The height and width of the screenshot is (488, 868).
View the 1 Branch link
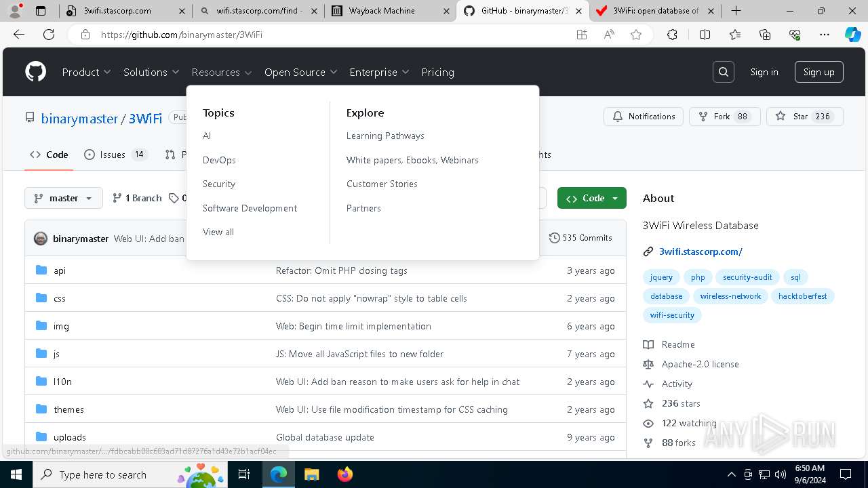(137, 198)
